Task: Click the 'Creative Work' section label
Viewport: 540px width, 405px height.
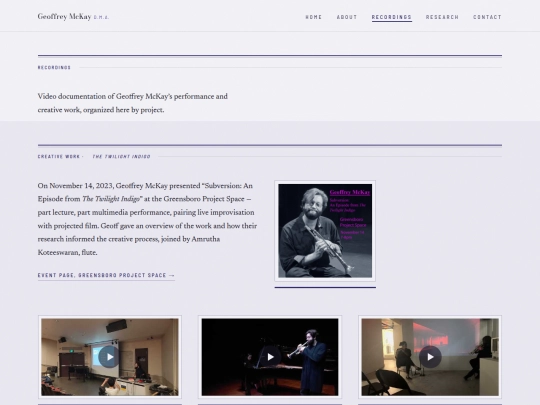Action: (x=59, y=156)
